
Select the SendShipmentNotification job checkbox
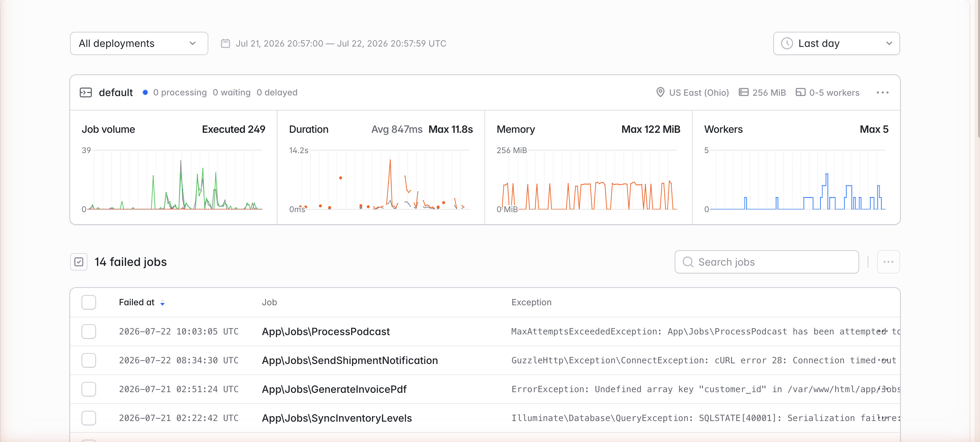click(89, 360)
